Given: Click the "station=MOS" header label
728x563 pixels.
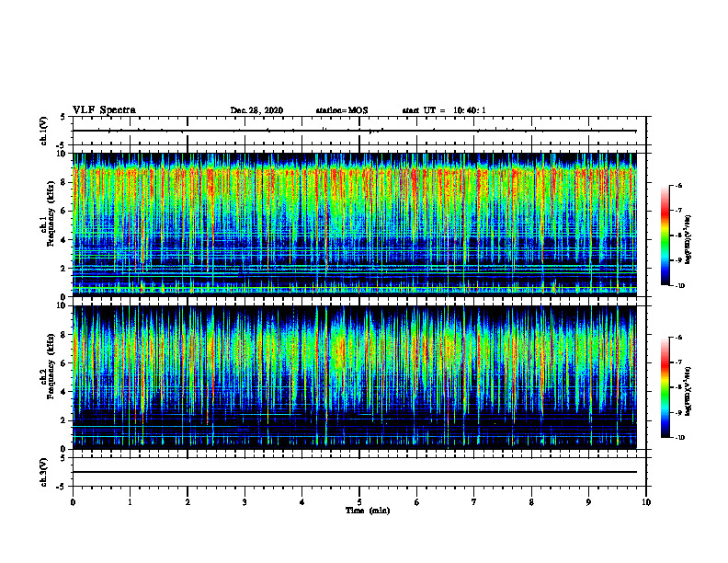Looking at the screenshot, I should point(342,110).
